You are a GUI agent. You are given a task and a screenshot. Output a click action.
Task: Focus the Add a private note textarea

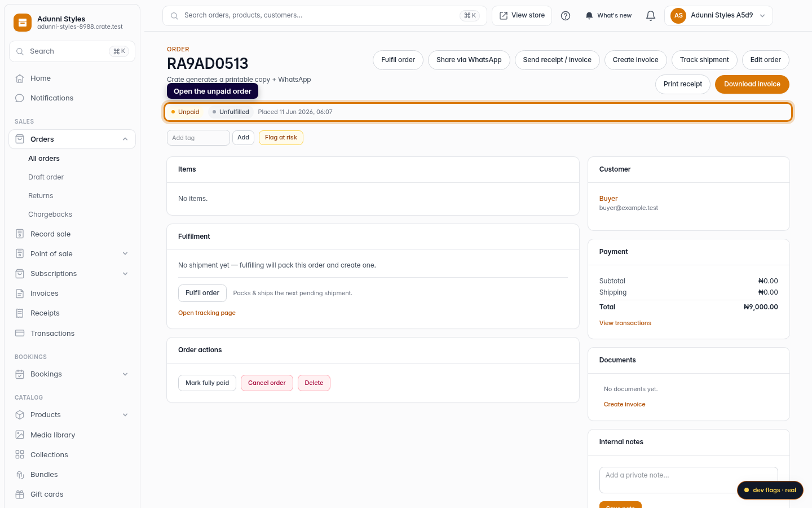[x=689, y=480]
